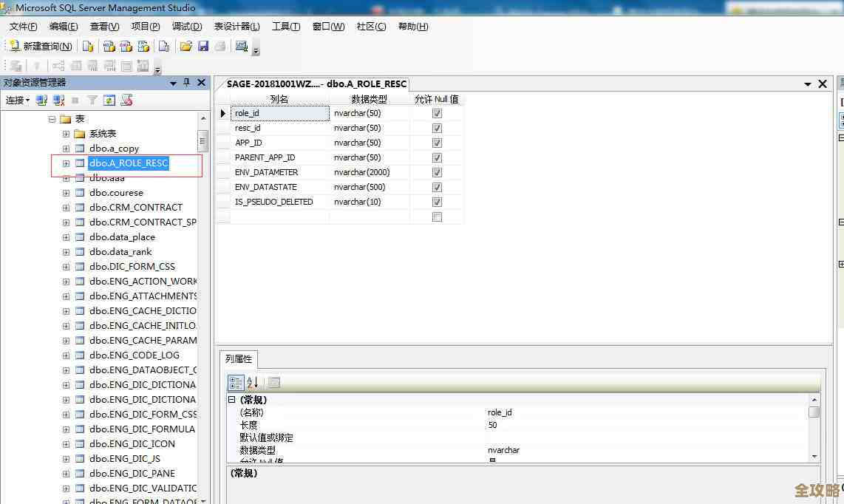Expand the dbo.a_copy table node
Viewport: 844px width, 504px height.
coord(66,149)
